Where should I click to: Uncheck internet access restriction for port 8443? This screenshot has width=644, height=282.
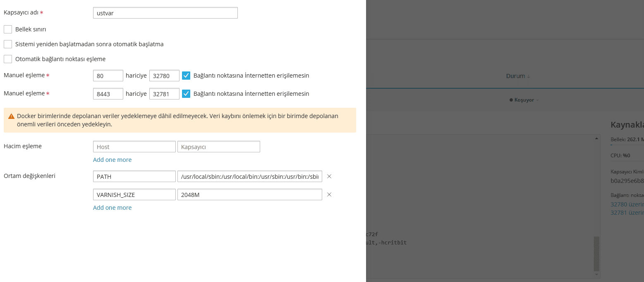coord(186,94)
